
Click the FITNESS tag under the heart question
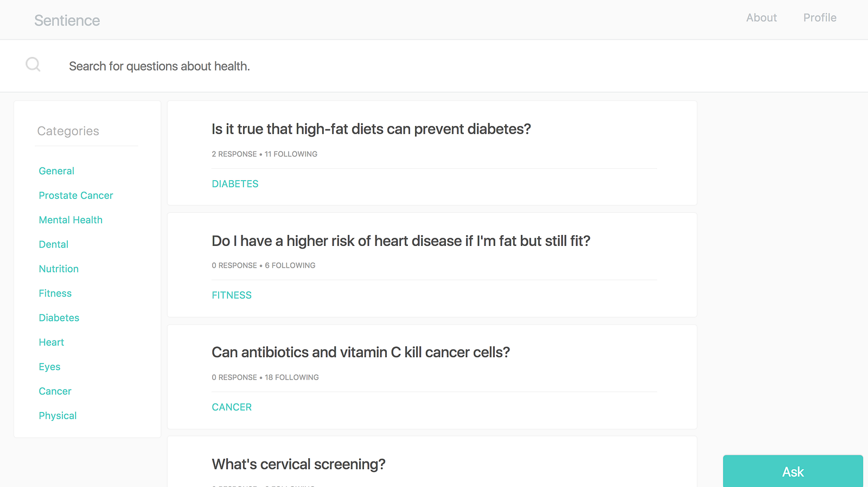click(x=232, y=295)
